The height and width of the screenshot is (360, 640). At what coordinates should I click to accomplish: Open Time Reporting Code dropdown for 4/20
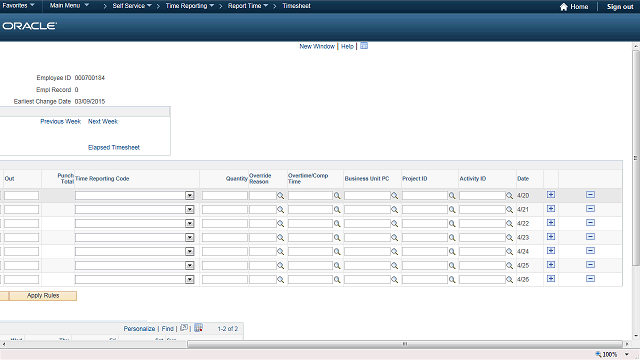(189, 196)
